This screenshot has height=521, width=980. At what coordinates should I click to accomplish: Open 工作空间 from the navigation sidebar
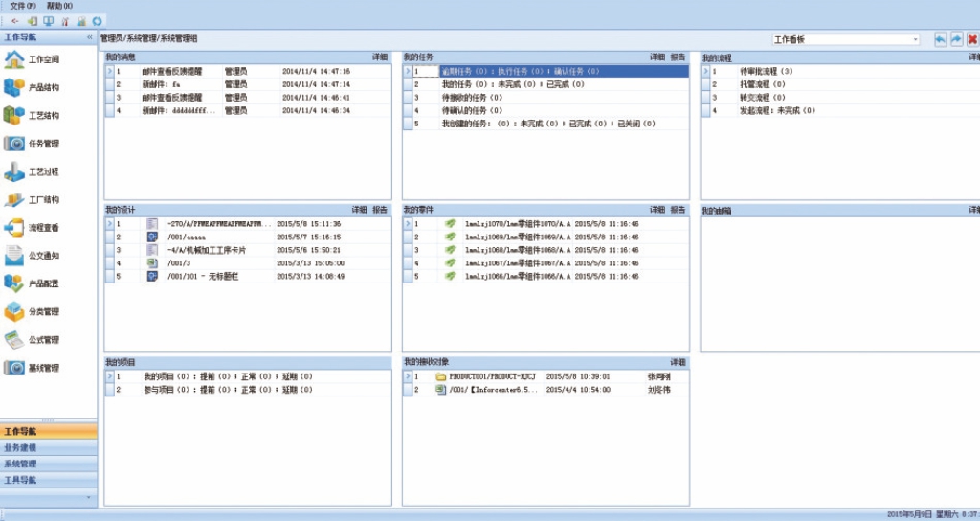point(14,59)
